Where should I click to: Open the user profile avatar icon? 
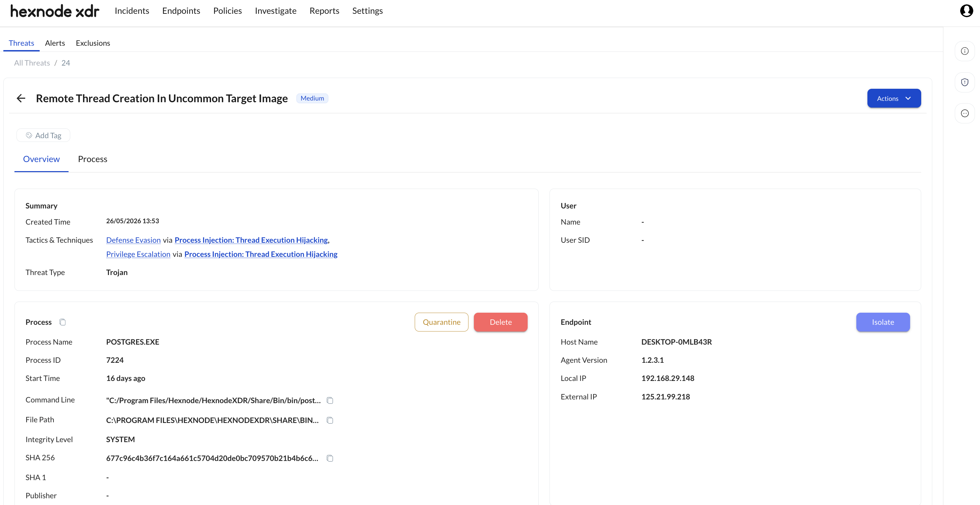[966, 11]
